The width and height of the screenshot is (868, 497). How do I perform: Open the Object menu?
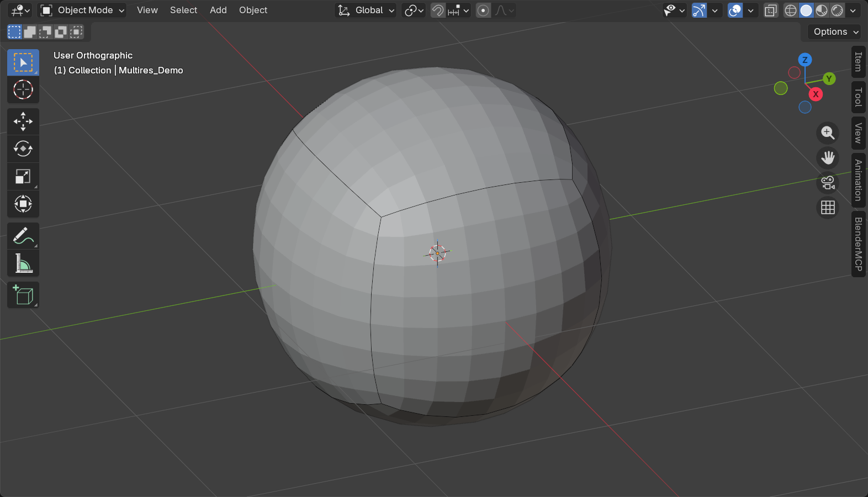tap(253, 10)
